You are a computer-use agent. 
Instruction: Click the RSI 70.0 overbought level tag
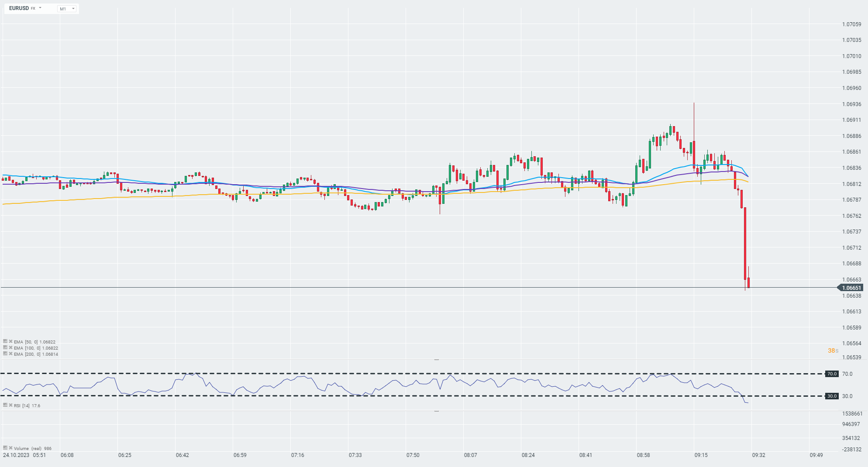click(x=832, y=374)
